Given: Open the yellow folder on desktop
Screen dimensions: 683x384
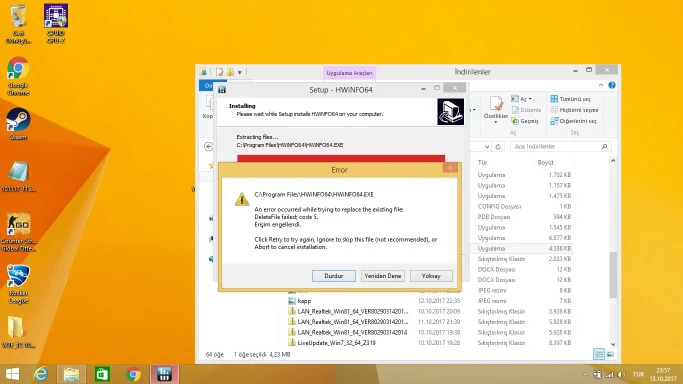Looking at the screenshot, I should click(18, 332).
